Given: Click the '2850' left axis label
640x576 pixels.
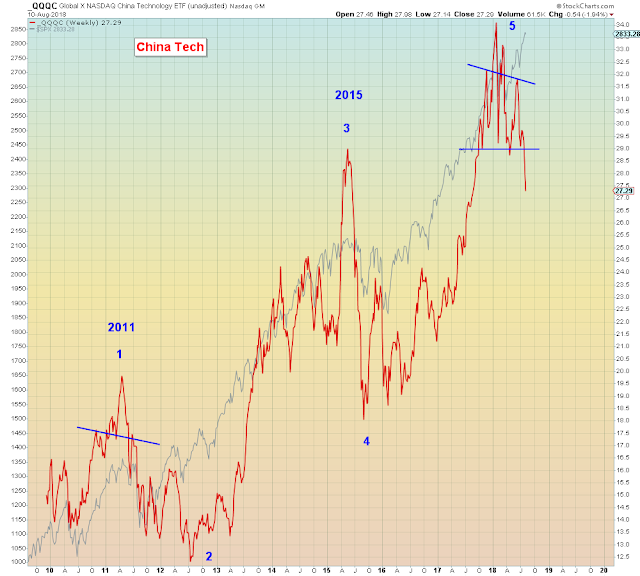Looking at the screenshot, I should [18, 29].
